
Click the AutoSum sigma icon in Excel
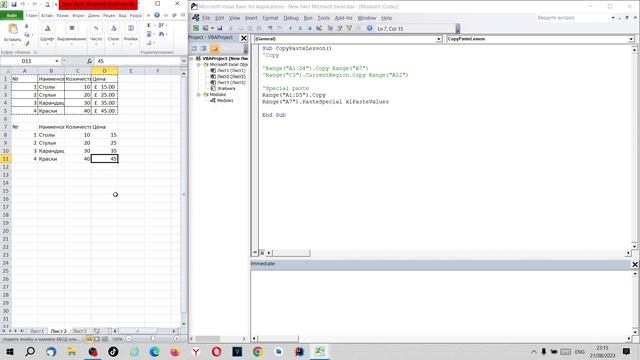[x=149, y=25]
